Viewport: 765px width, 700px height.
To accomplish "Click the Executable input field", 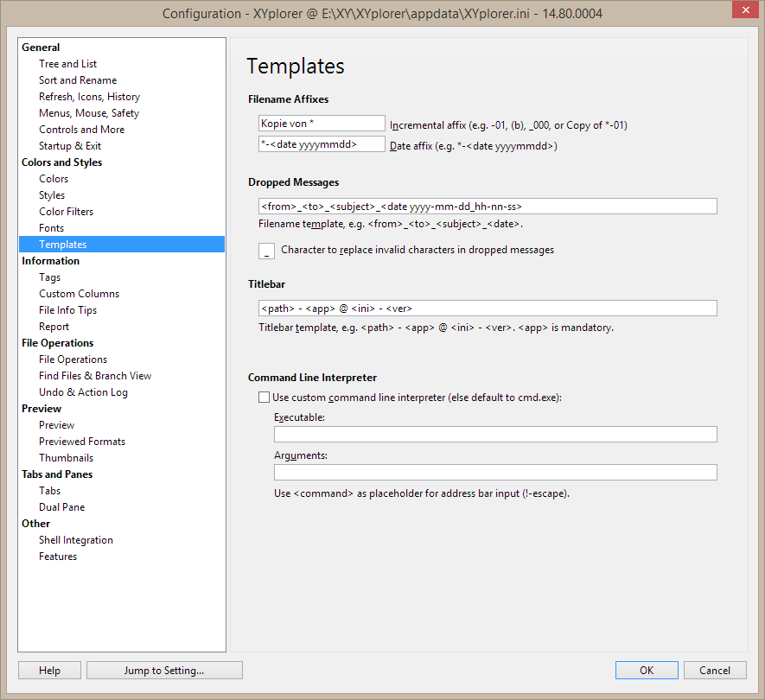I will coord(494,434).
